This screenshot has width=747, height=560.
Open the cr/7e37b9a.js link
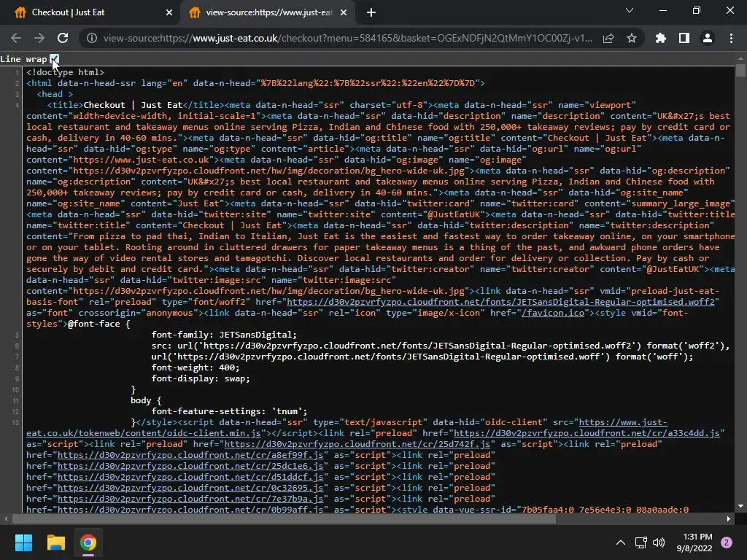point(190,499)
